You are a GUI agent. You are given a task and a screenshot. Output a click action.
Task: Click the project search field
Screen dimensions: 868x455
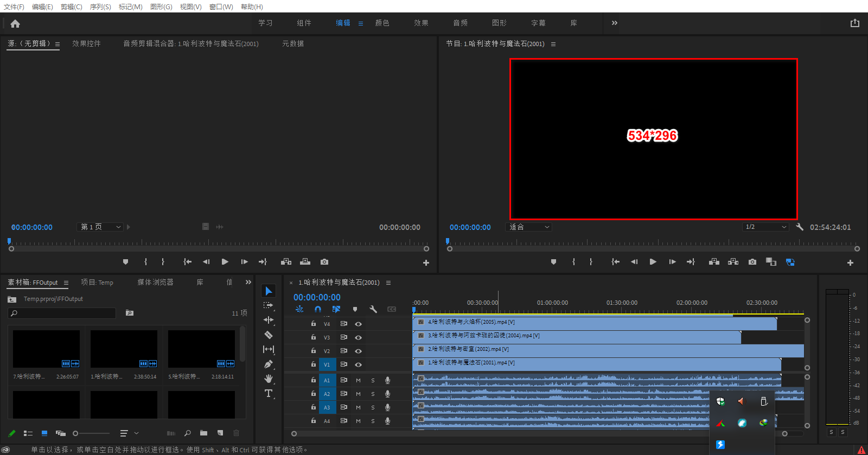[62, 313]
